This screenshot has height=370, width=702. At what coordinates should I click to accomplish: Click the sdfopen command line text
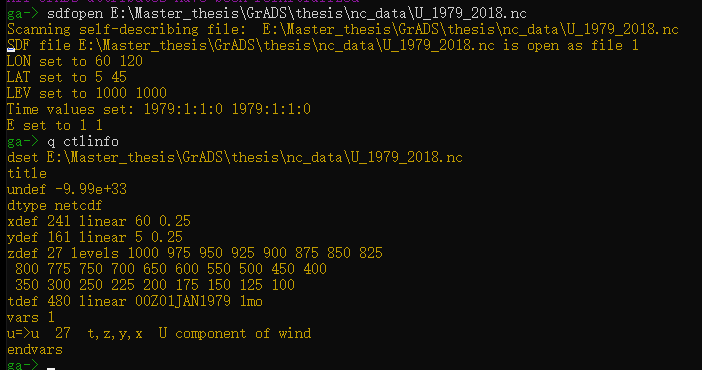pyautogui.click(x=287, y=13)
